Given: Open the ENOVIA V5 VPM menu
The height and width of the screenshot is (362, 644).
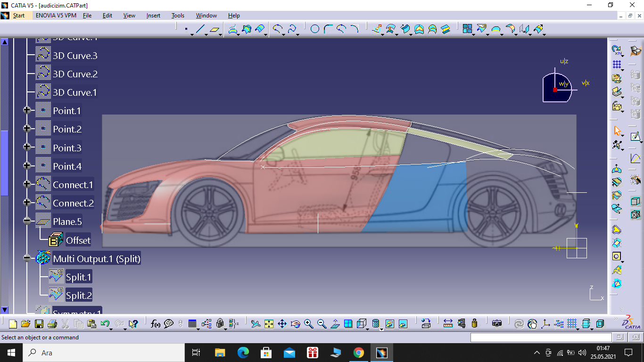Looking at the screenshot, I should coord(56,16).
